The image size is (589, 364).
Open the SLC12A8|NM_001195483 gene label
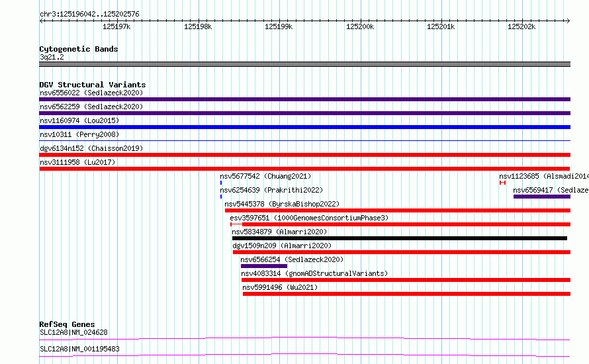(79, 349)
